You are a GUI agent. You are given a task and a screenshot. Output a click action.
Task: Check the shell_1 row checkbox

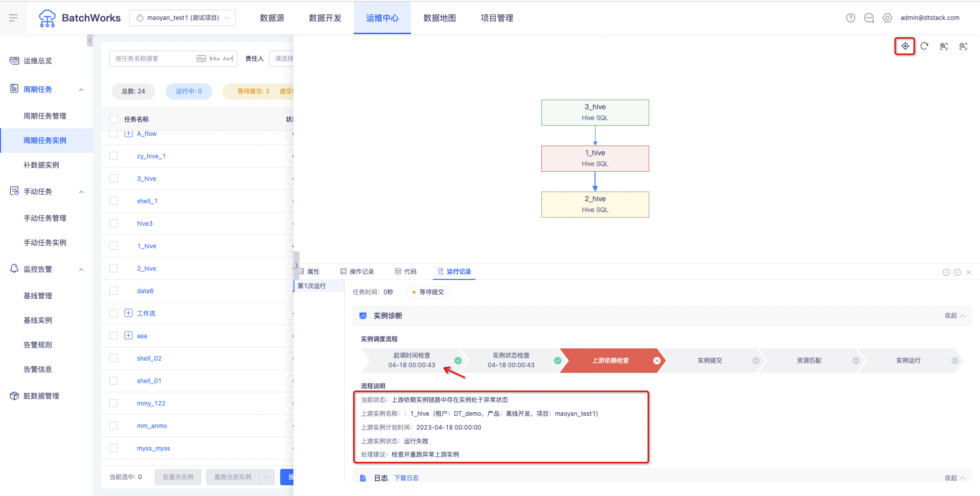[113, 201]
